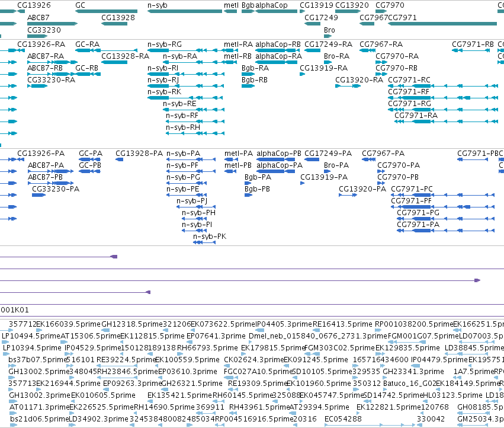Click the CG33230-PA protein label
The width and height of the screenshot is (504, 428).
(x=56, y=189)
